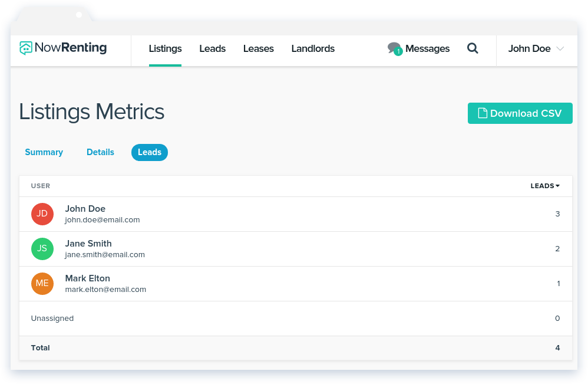588x384 pixels.
Task: Navigate to Landlords in the top nav
Action: [x=313, y=49]
